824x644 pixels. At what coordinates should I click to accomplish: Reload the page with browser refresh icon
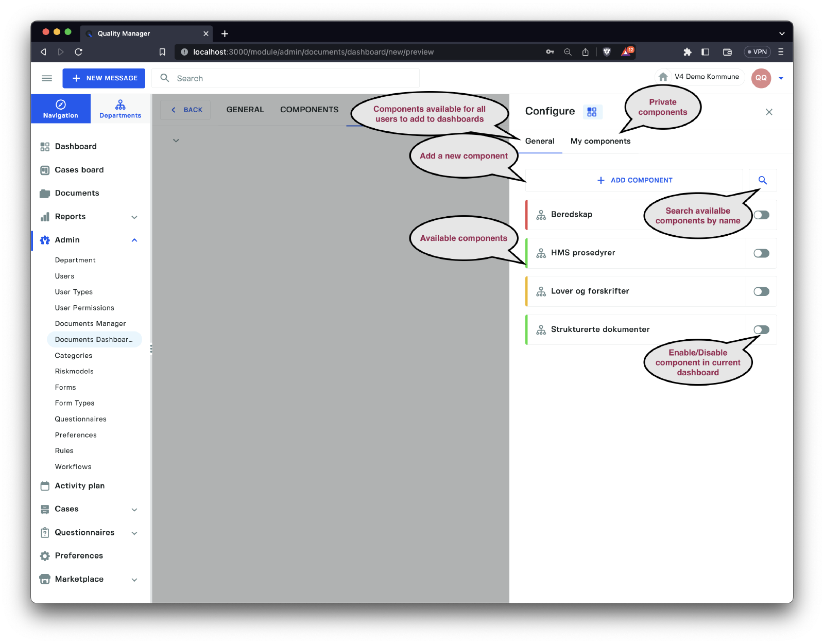pyautogui.click(x=78, y=52)
